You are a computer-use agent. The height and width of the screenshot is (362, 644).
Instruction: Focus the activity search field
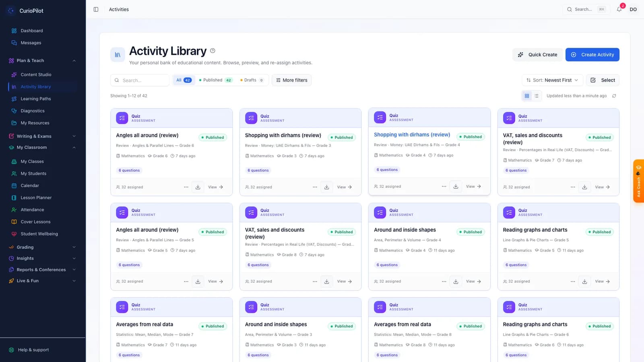[x=140, y=80]
